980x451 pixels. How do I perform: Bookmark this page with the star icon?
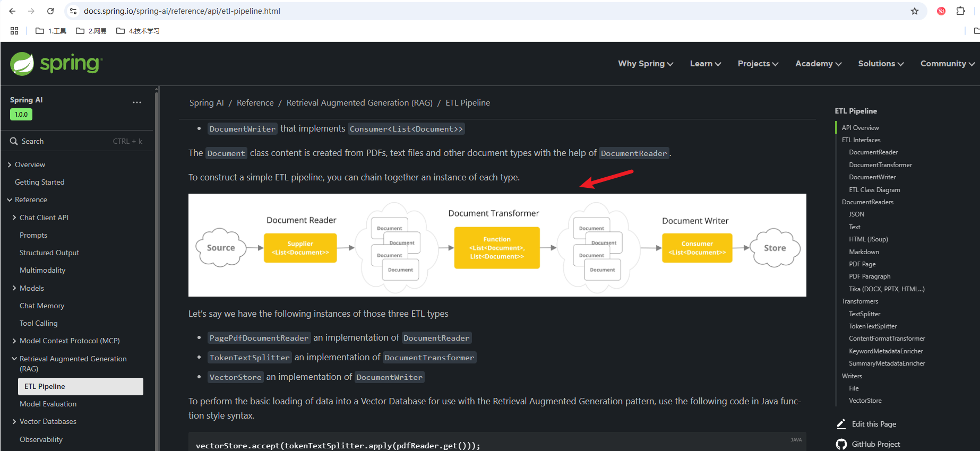coord(915,11)
